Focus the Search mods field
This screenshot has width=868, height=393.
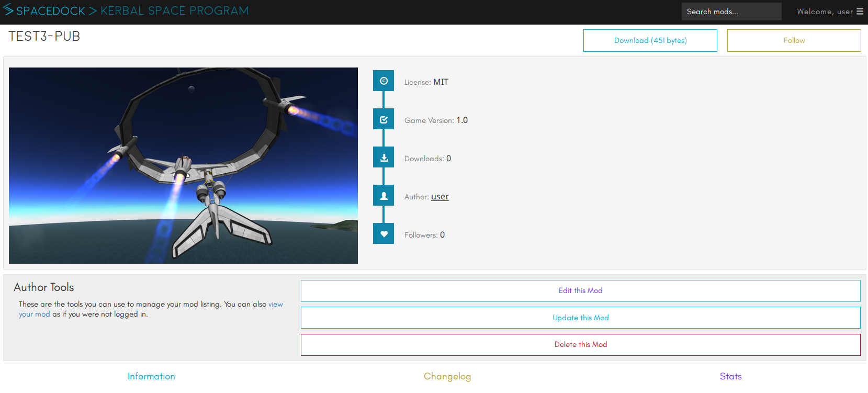(731, 12)
